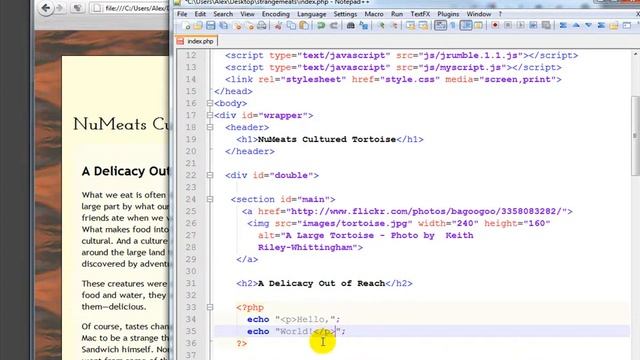Click the Zoom Out toolbar icon

(x=395, y=26)
